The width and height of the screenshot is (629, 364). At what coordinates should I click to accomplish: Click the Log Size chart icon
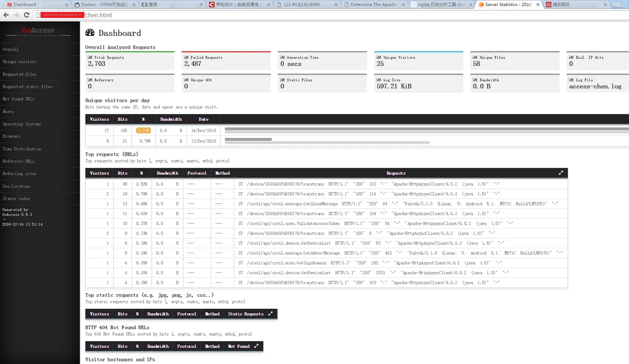tap(379, 80)
